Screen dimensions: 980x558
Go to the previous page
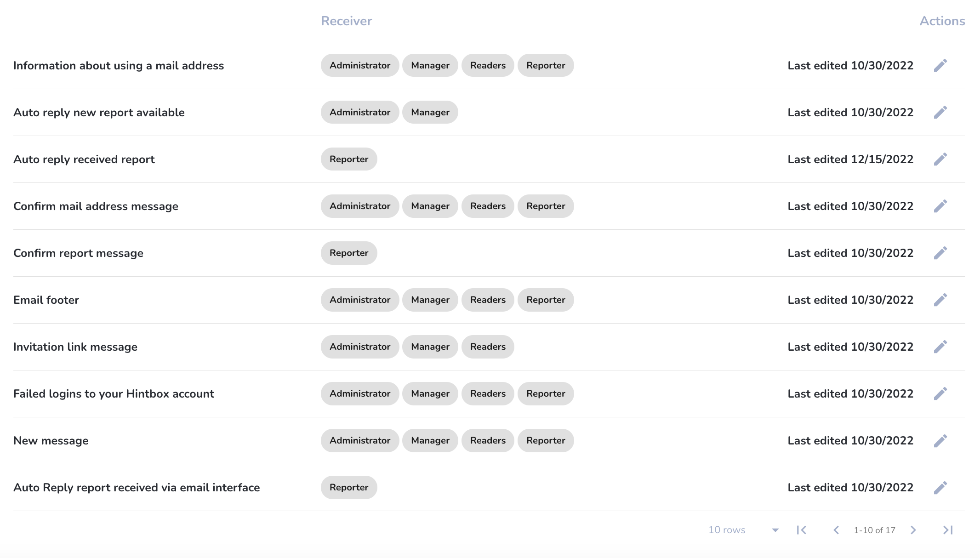tap(836, 530)
